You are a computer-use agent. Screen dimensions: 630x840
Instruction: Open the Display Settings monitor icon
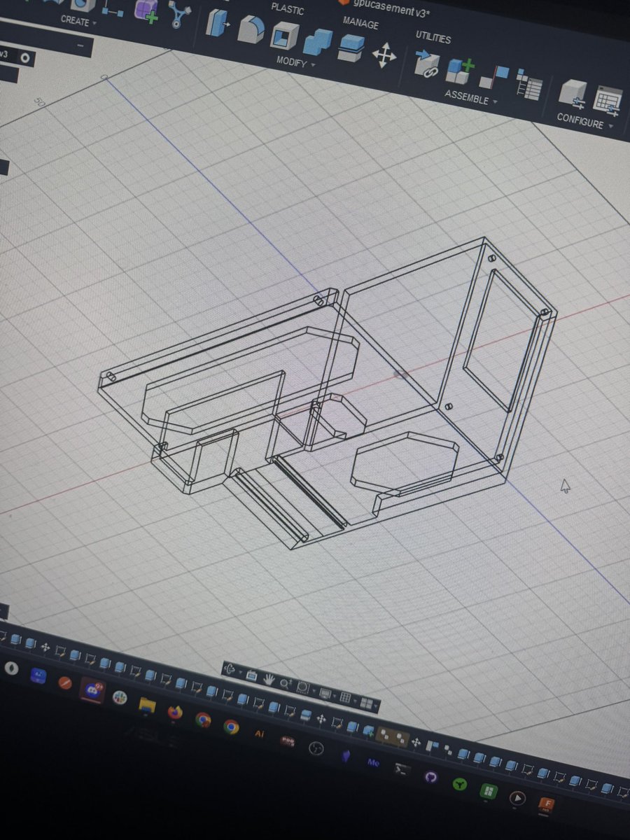click(x=325, y=694)
